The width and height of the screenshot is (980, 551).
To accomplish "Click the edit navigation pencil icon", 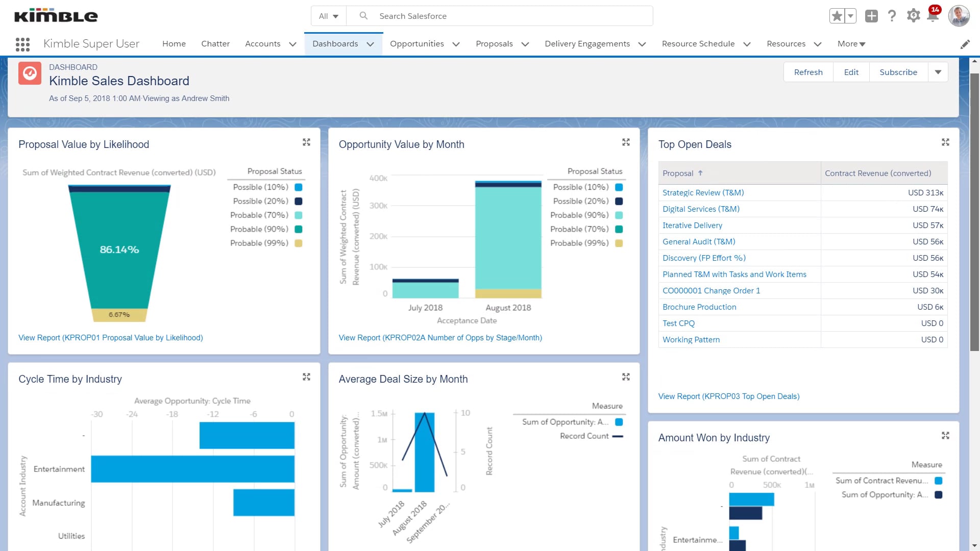I will pos(965,44).
